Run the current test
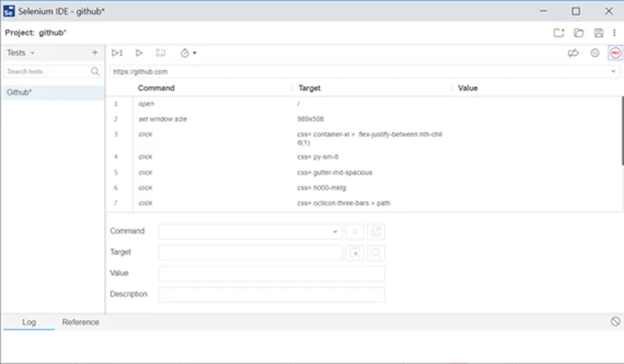Image resolution: width=624 pixels, height=364 pixels. (139, 53)
